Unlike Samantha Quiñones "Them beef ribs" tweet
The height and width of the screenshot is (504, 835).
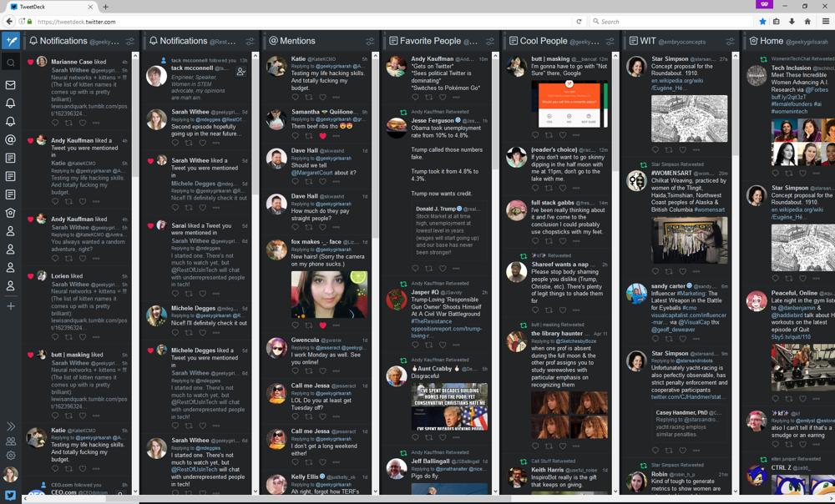pos(322,136)
